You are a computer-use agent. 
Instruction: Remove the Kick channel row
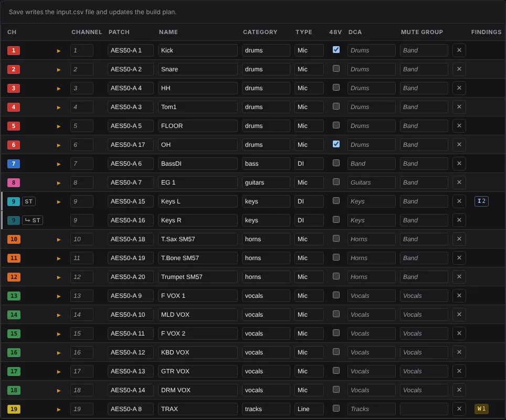(459, 50)
